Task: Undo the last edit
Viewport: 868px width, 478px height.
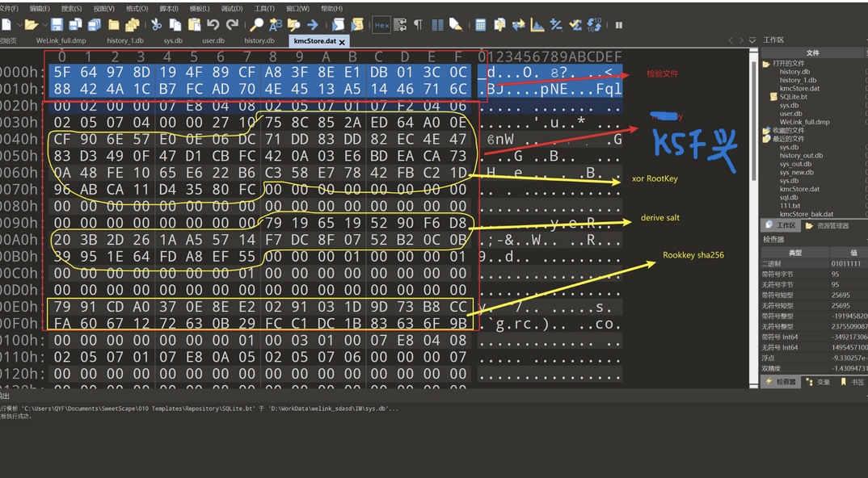Action: 213,24
